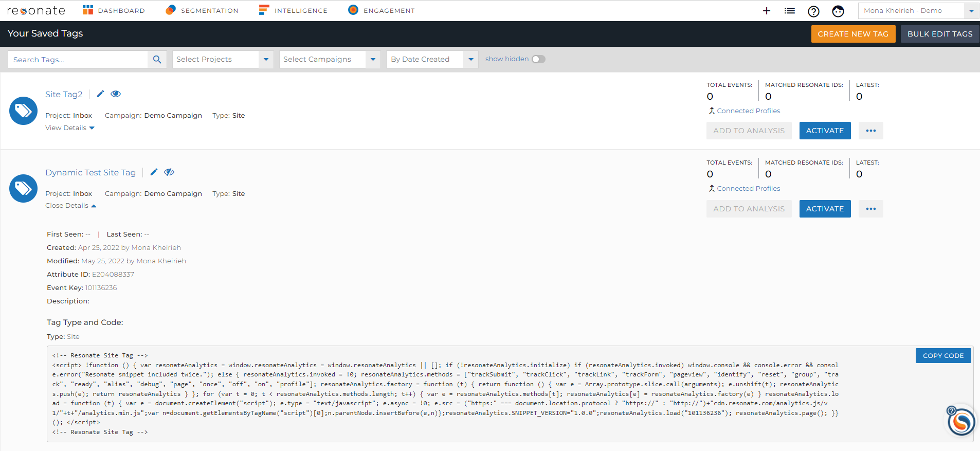Click the Type: Site value in tag code section
Viewport: 980px width, 451px height.
[73, 337]
